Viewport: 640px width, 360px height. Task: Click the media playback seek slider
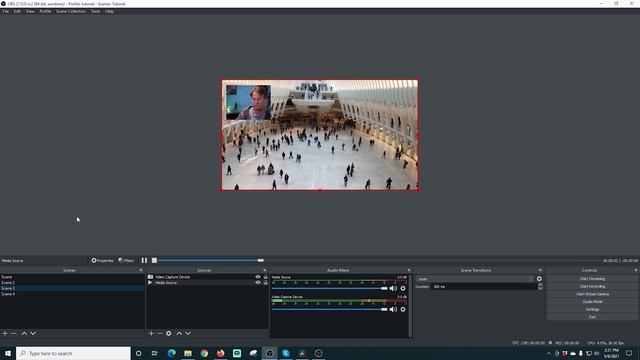pyautogui.click(x=380, y=260)
